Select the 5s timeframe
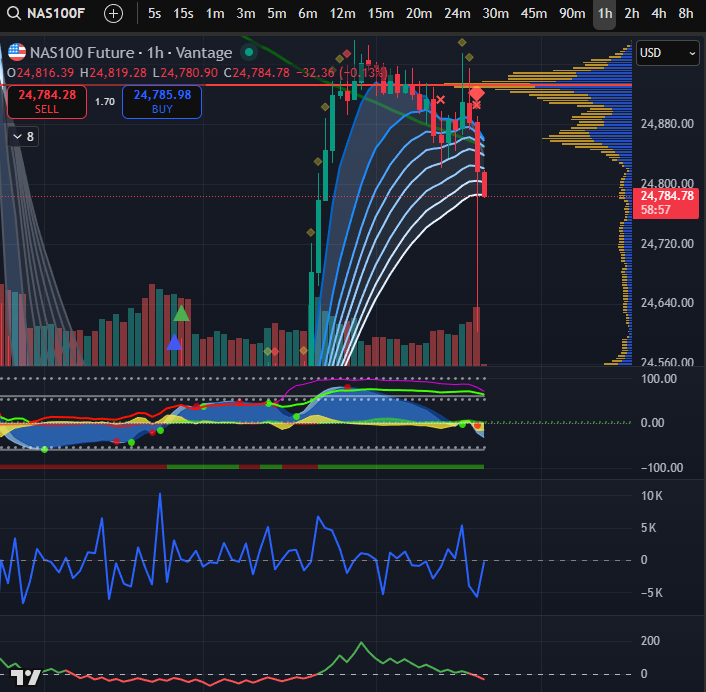This screenshot has width=706, height=692. (x=154, y=14)
